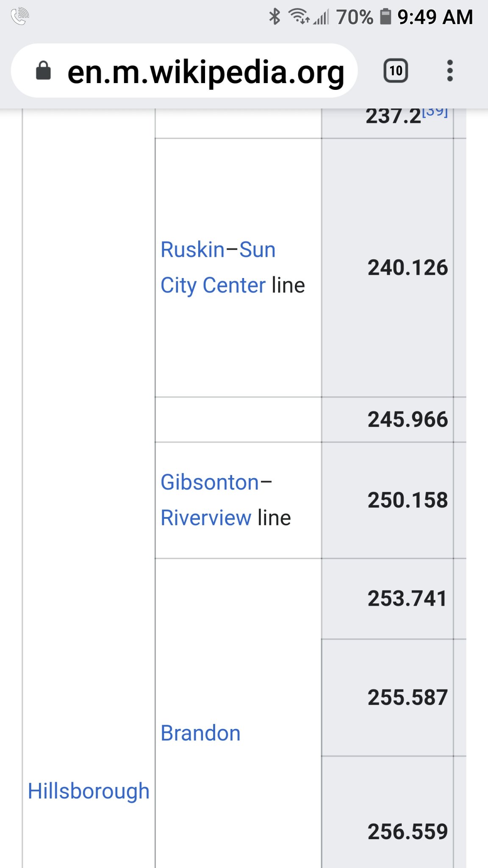The width and height of the screenshot is (488, 868).
Task: Tap the Wi-Fi status icon
Action: tap(298, 17)
